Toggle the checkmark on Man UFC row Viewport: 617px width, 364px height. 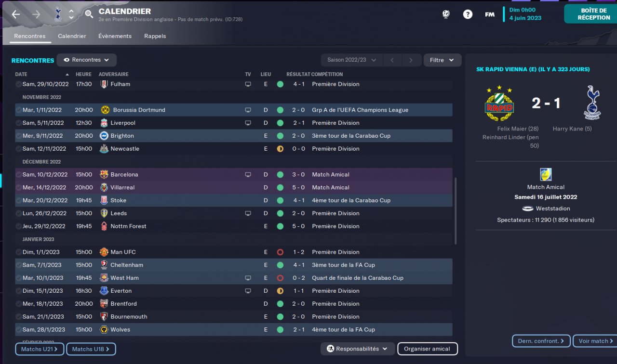(19, 252)
